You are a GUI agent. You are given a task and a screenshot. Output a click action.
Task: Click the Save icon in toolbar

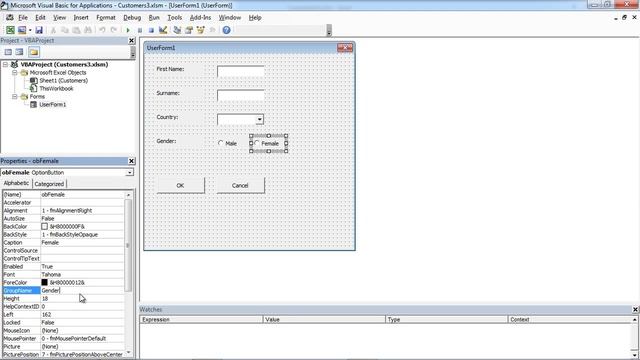pyautogui.click(x=39, y=30)
